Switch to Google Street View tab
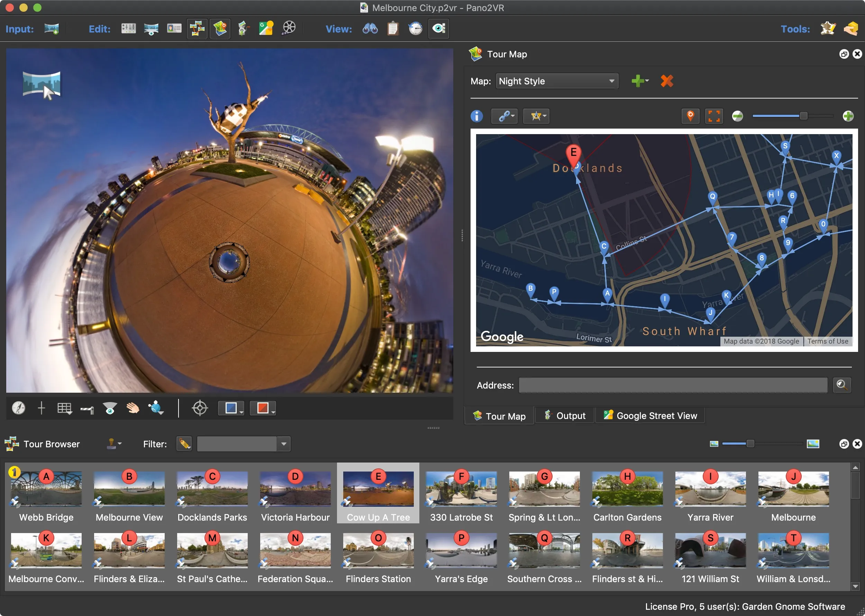The height and width of the screenshot is (616, 865). pyautogui.click(x=650, y=416)
